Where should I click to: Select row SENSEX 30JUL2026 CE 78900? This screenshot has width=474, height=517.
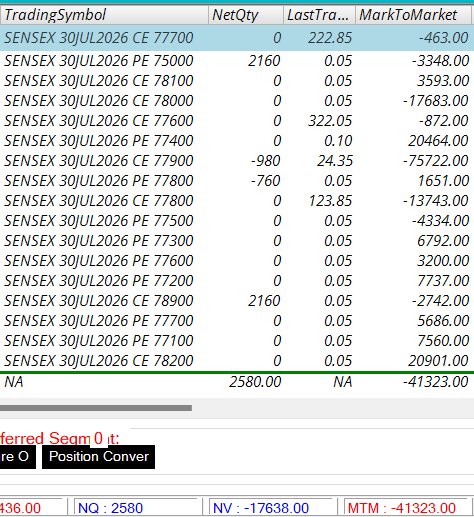[x=237, y=301]
